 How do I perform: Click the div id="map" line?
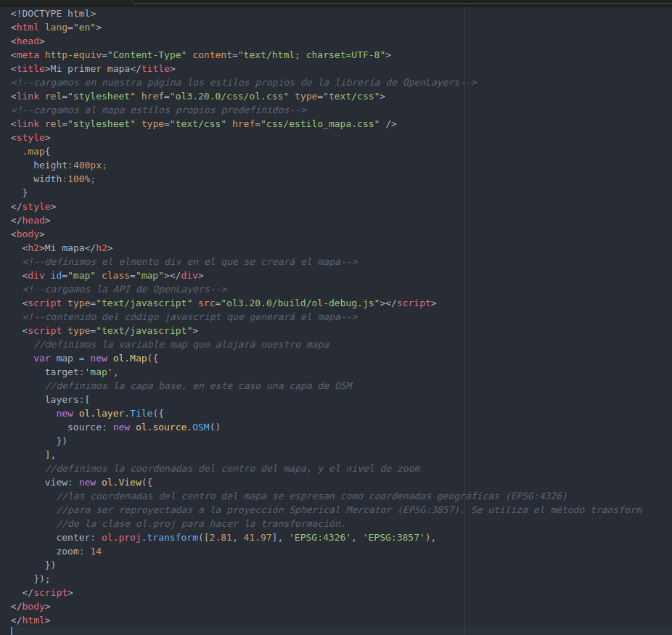click(x=112, y=276)
